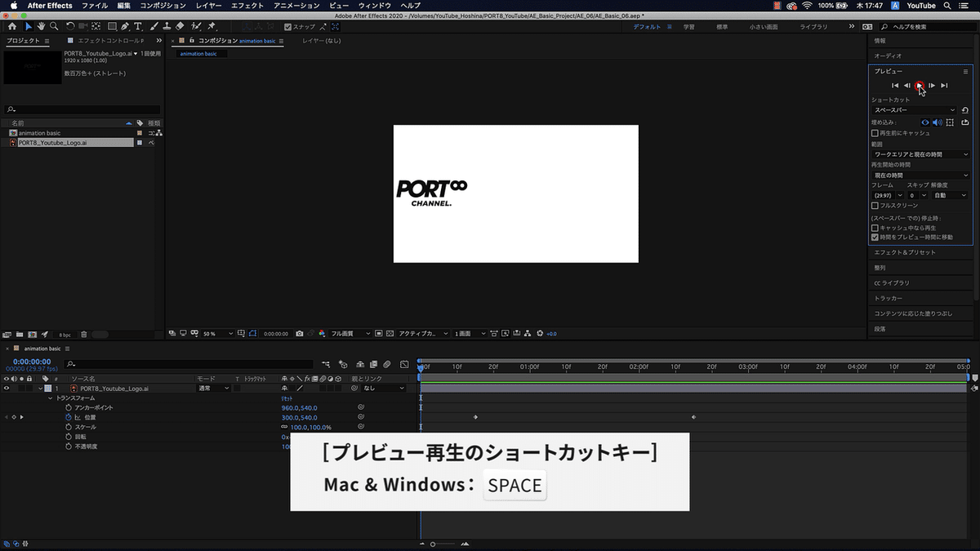Select the Zoom magnifier tool
This screenshot has height=551, width=980.
pos(53,26)
